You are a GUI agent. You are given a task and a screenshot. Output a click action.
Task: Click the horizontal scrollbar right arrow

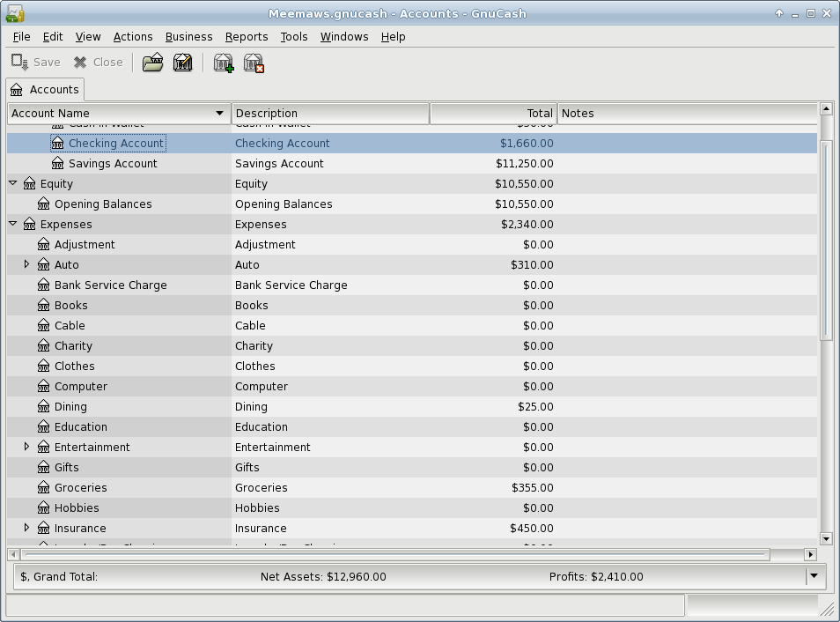(811, 554)
